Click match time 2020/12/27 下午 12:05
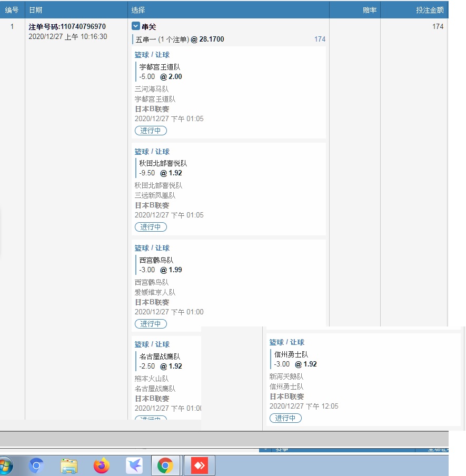This screenshot has height=476, width=466. tap(304, 406)
